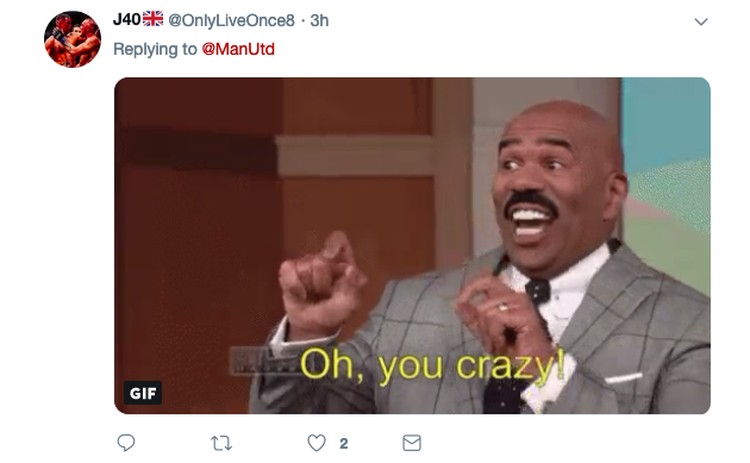Retweet this GIF reply
The image size is (750, 463).
[x=221, y=443]
